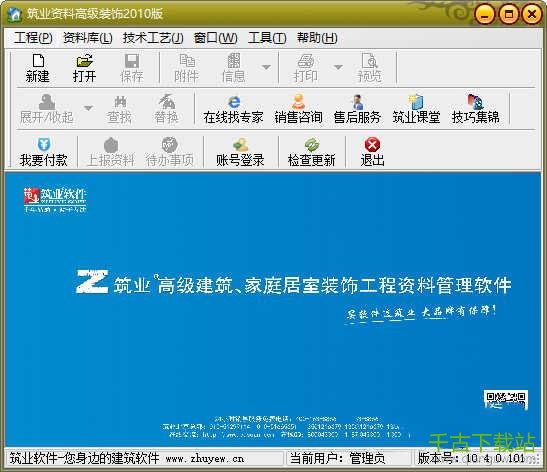The width and height of the screenshot is (547, 472).
Task: Open the 筑业课堂 classroom icon
Action: coord(416,109)
